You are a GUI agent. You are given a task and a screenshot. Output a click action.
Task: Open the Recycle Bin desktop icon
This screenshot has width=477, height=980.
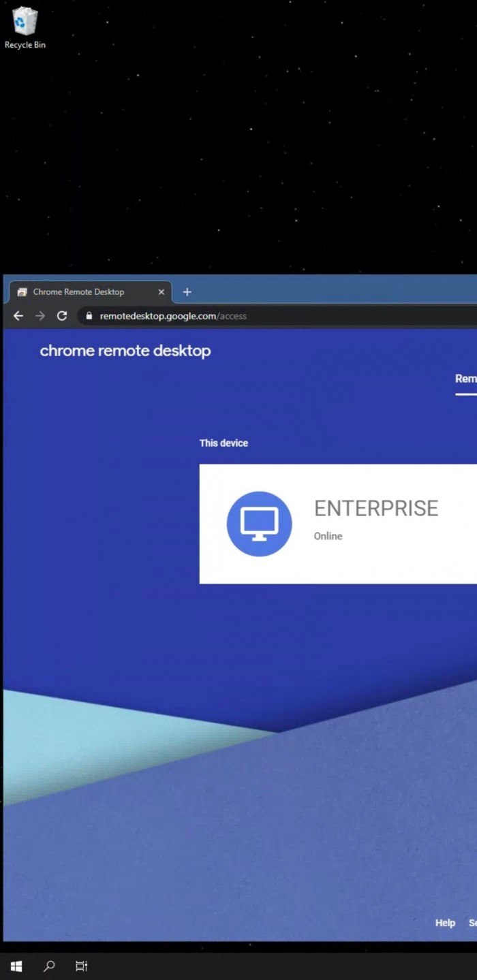[x=25, y=27]
